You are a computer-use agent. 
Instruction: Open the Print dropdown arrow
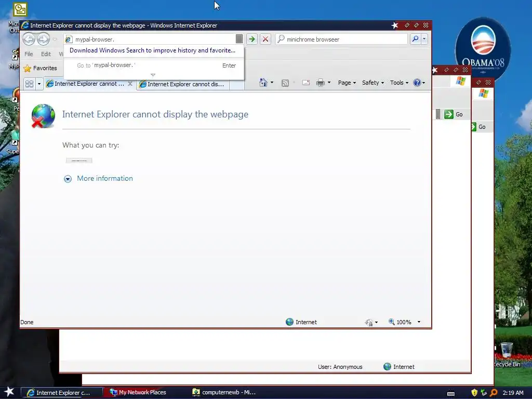329,83
